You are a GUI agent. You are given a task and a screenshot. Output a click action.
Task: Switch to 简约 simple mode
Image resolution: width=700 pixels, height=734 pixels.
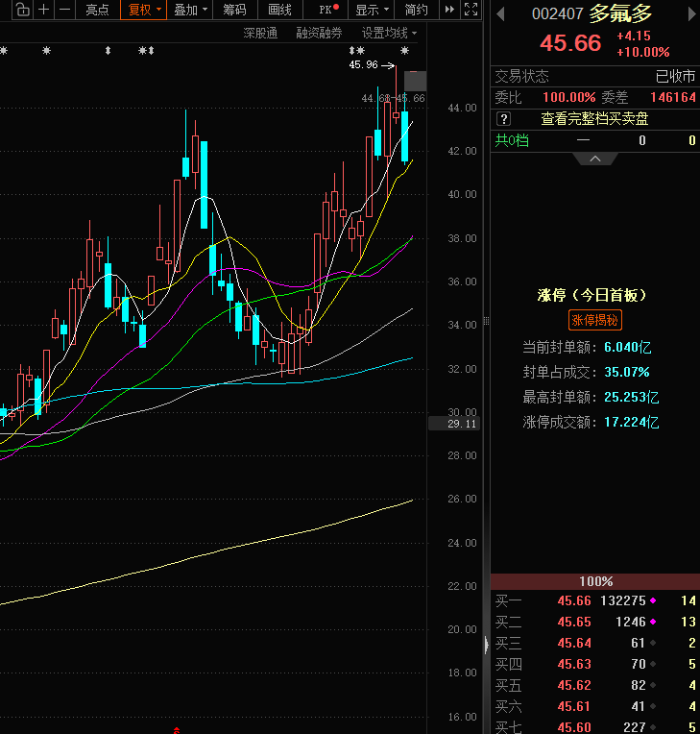(x=416, y=10)
